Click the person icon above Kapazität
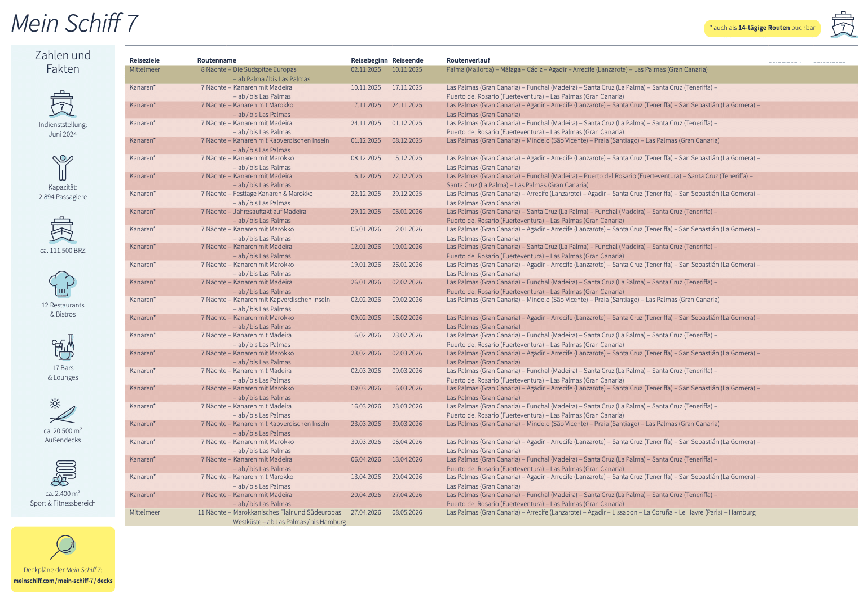Screen dimensions: 868x602 tap(63, 168)
